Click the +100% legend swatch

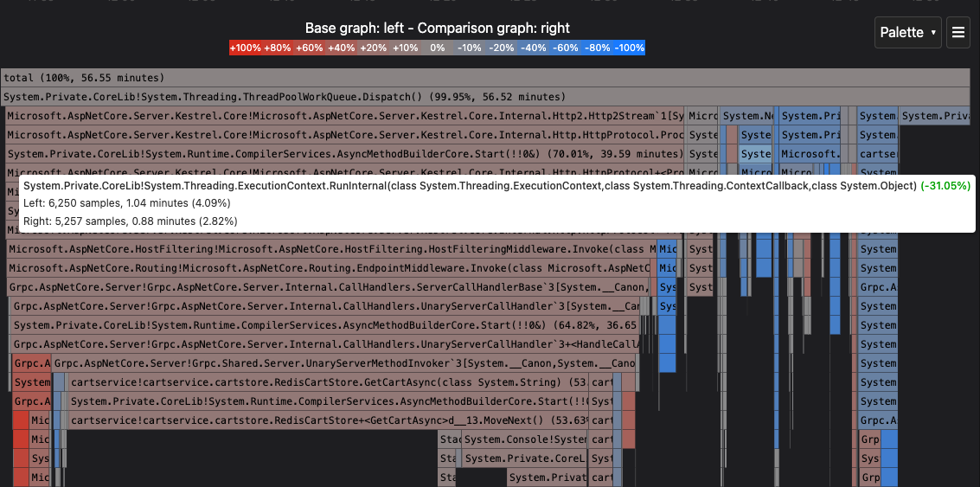click(x=246, y=48)
